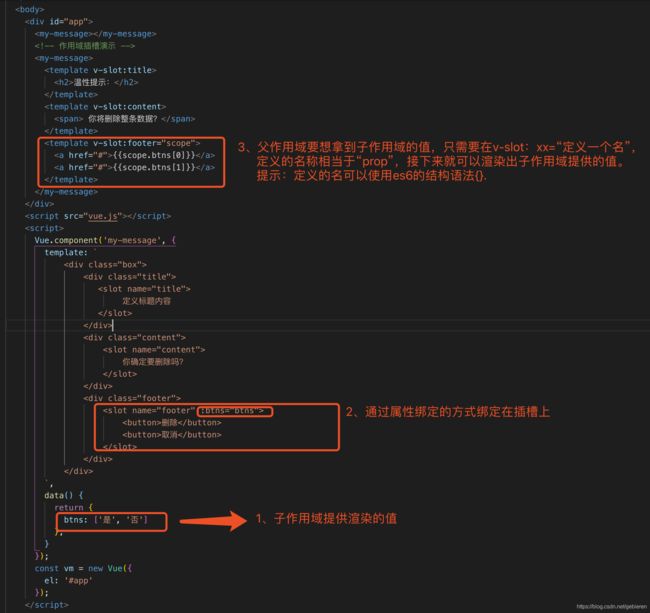Click the <slot name="content"> line
The width and height of the screenshot is (650, 613).
(154, 349)
